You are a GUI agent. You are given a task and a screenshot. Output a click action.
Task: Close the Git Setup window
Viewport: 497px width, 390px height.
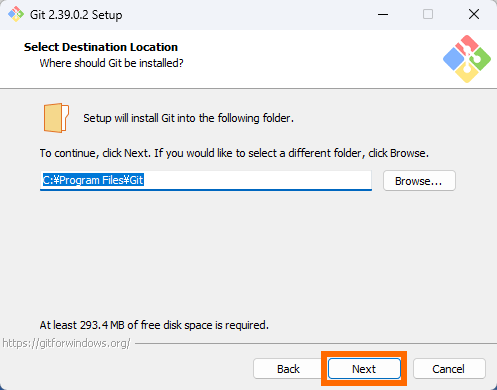(x=474, y=14)
